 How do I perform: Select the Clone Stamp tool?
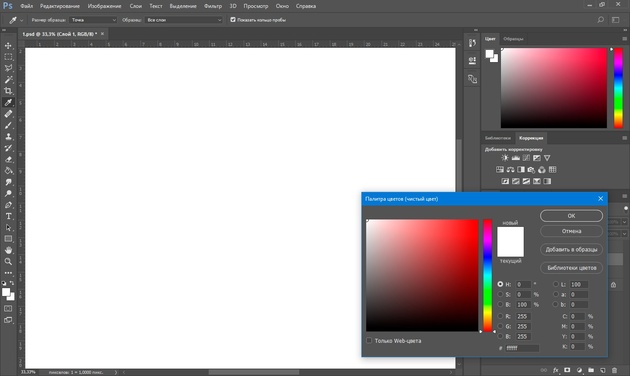[x=8, y=137]
